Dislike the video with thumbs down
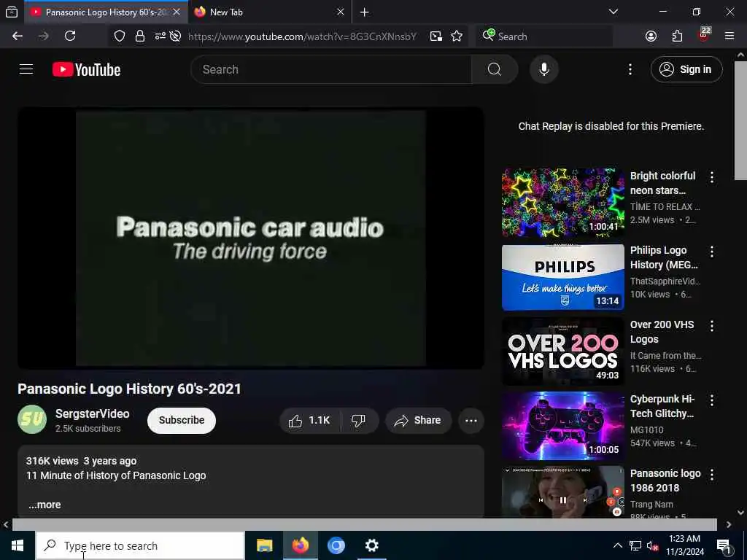 pyautogui.click(x=359, y=421)
